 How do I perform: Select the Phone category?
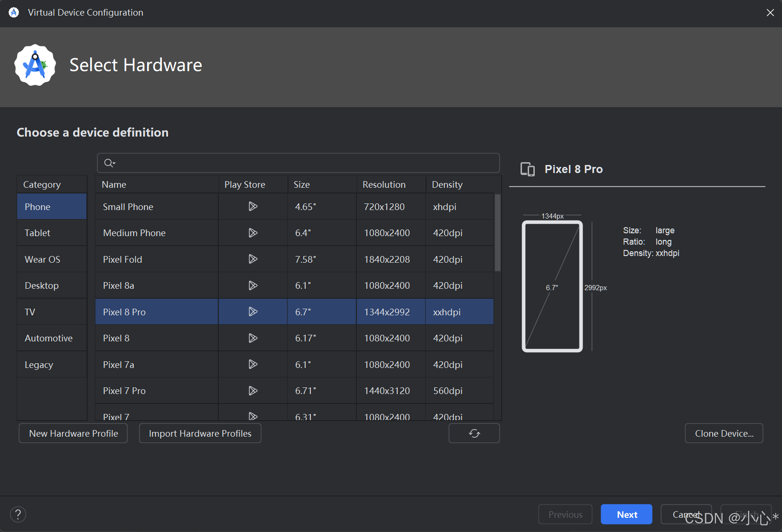coord(52,207)
